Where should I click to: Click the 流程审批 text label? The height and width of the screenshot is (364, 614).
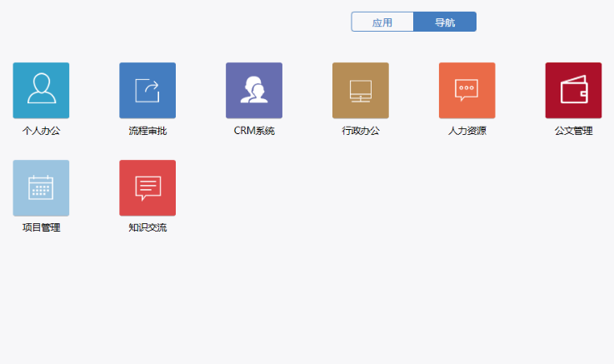point(147,131)
